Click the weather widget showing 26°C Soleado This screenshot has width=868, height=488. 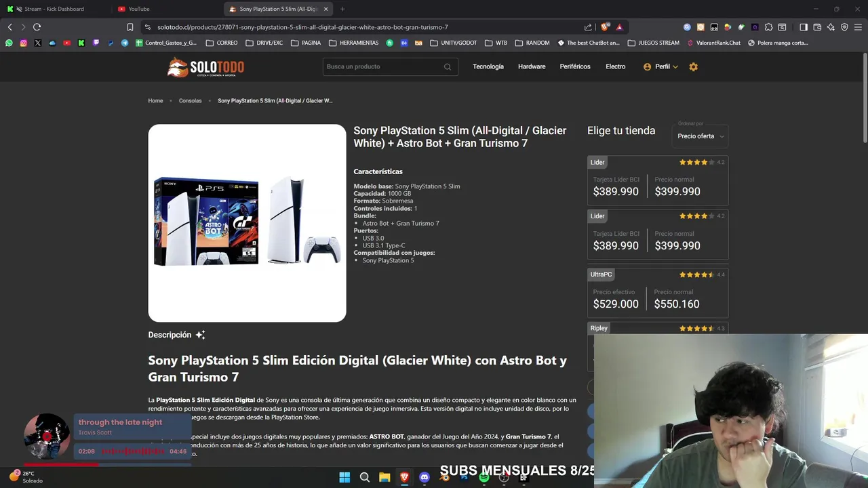tap(27, 477)
